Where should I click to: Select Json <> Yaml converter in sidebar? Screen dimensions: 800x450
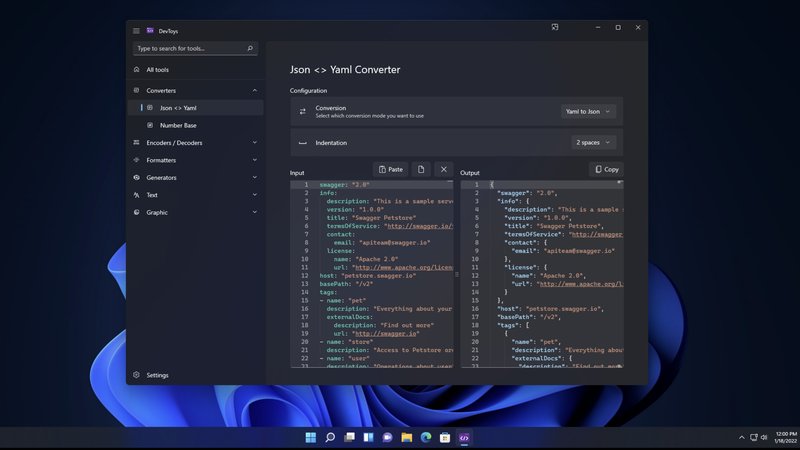[x=178, y=107]
